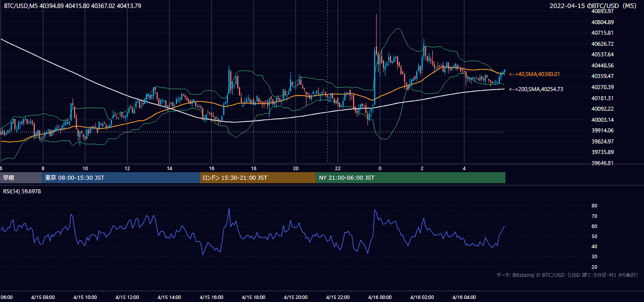
Task: Select the 東京 08:00-15:30 JST session bar
Action: [121, 178]
